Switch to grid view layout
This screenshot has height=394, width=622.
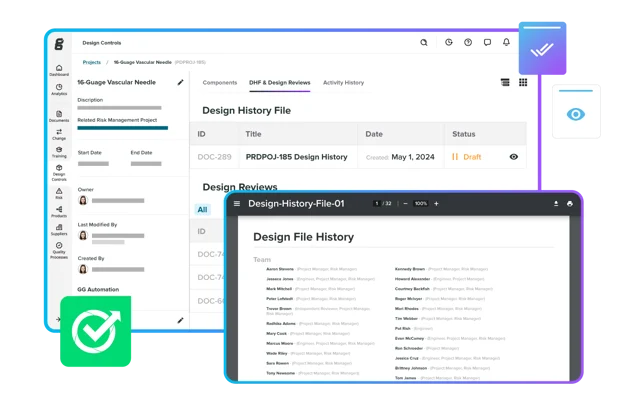523,82
